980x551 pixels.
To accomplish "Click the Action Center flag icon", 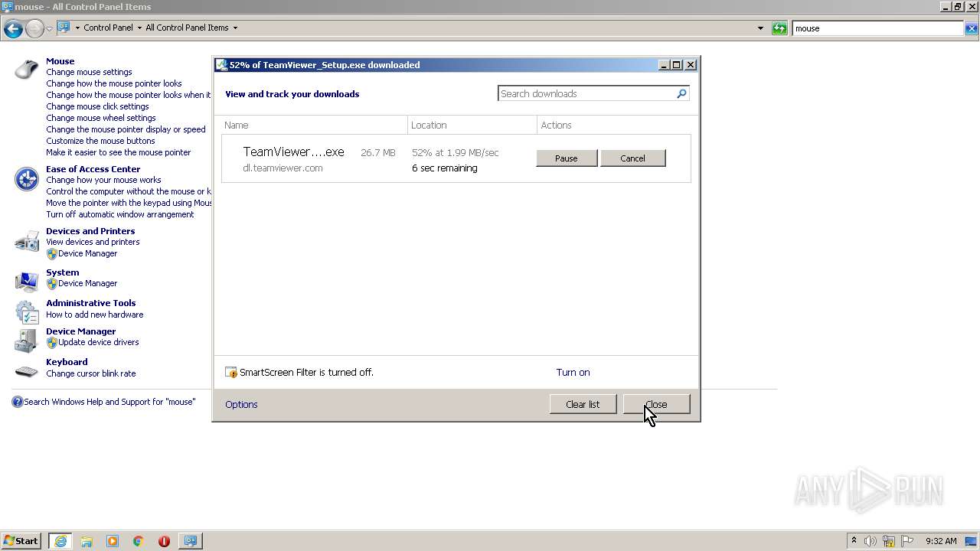I will [x=907, y=541].
